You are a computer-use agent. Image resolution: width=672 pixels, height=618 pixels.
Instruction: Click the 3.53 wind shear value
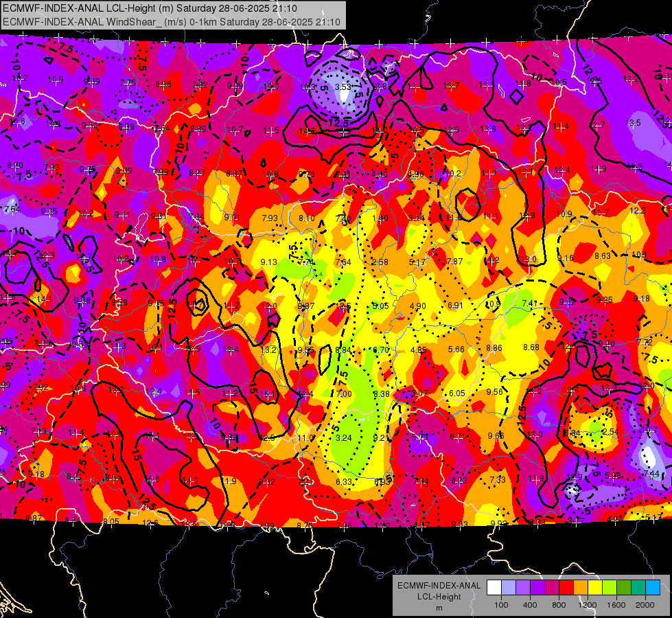[343, 87]
